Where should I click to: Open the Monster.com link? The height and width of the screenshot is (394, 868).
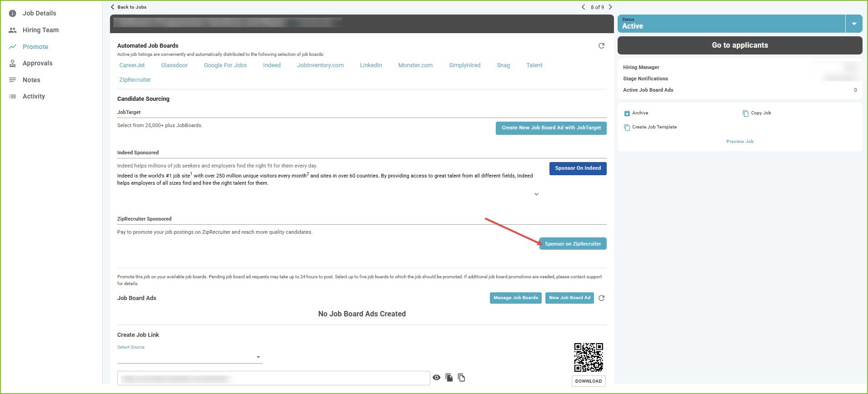tap(415, 65)
